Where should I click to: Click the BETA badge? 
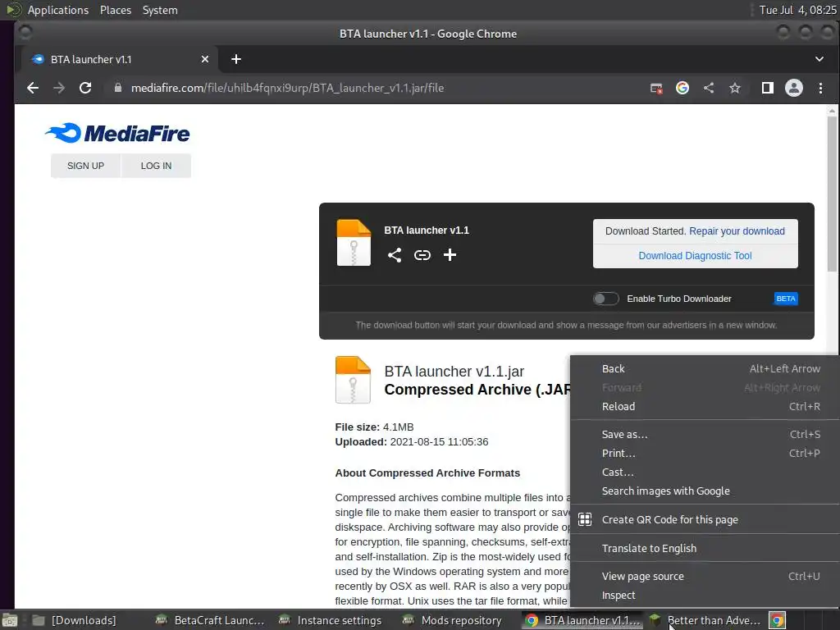[786, 299]
